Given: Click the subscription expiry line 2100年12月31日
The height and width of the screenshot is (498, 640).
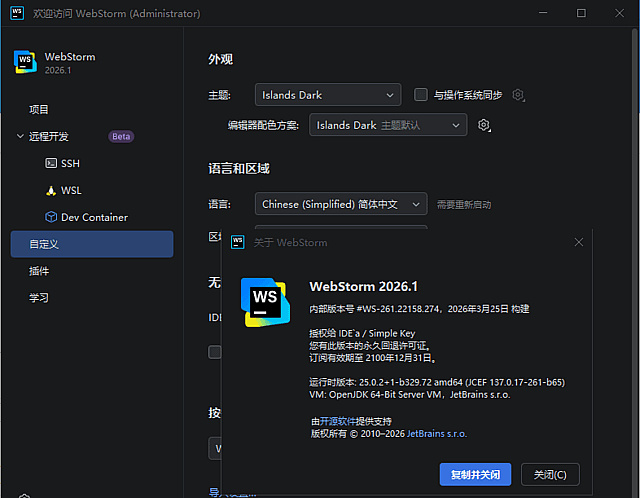Looking at the screenshot, I should tap(373, 358).
